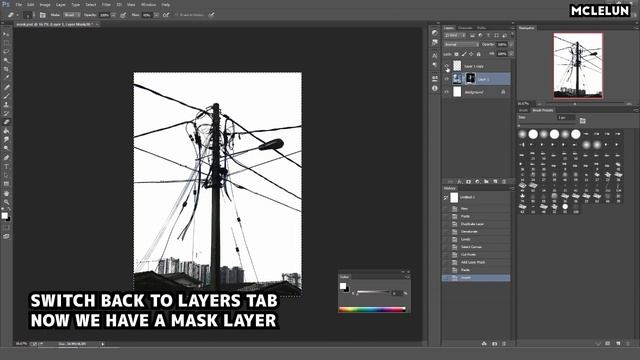
Task: Add a layer style with the fx icon
Action: click(x=460, y=181)
